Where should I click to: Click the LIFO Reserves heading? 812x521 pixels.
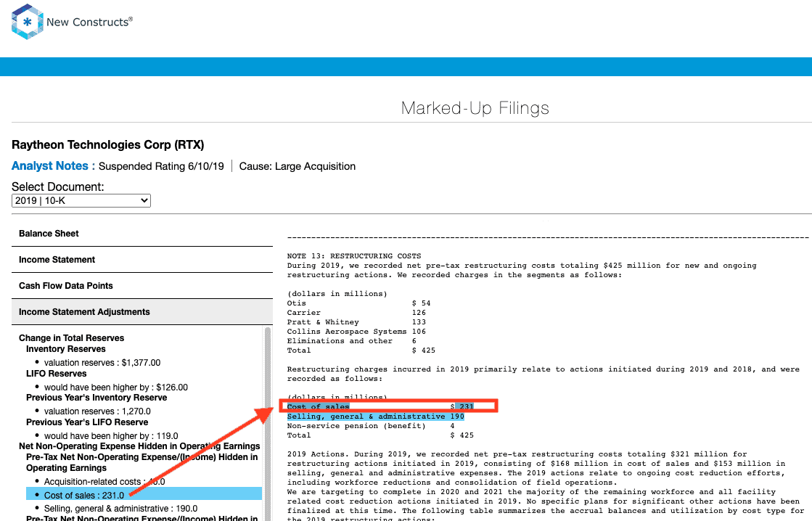coord(57,374)
